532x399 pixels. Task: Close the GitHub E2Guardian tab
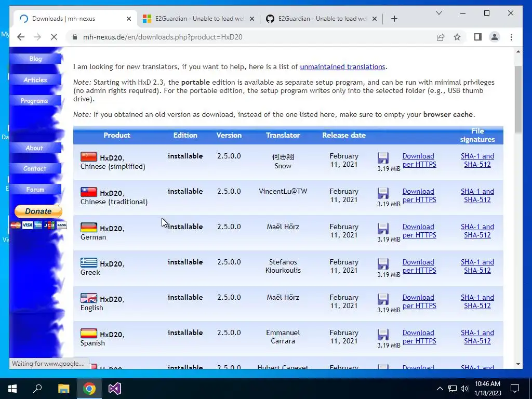pyautogui.click(x=375, y=19)
